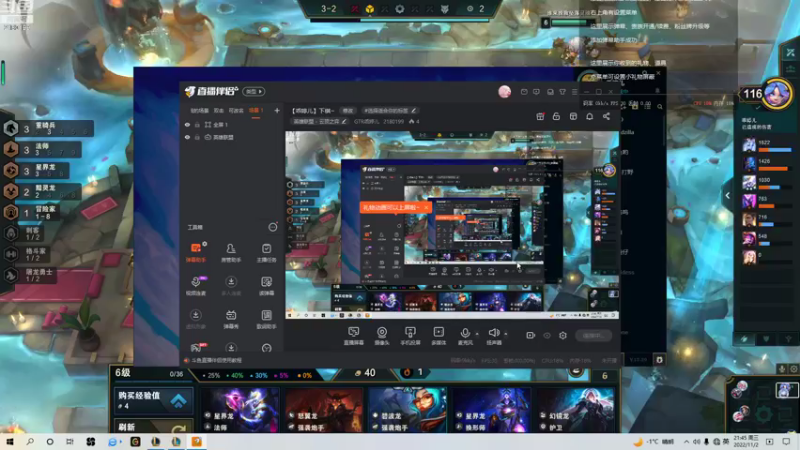This screenshot has width=800, height=450.
Task: Select the 全屏 1 source row
Action: point(232,124)
